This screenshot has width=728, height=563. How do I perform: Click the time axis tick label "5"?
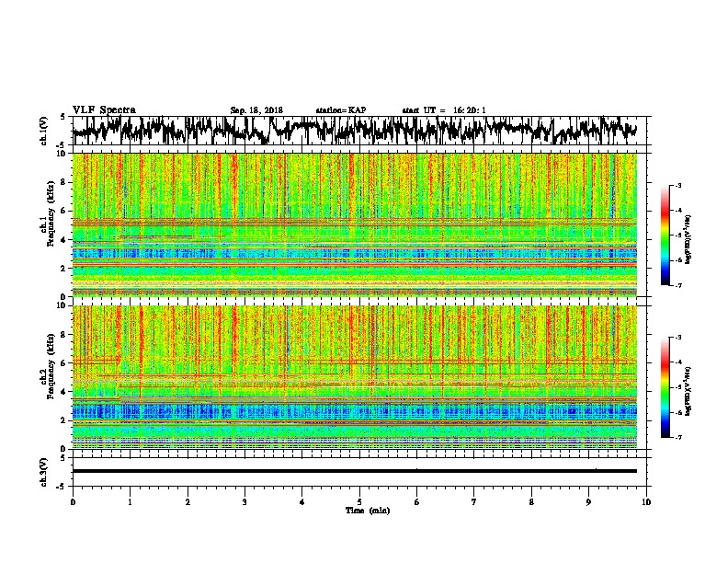(x=359, y=502)
